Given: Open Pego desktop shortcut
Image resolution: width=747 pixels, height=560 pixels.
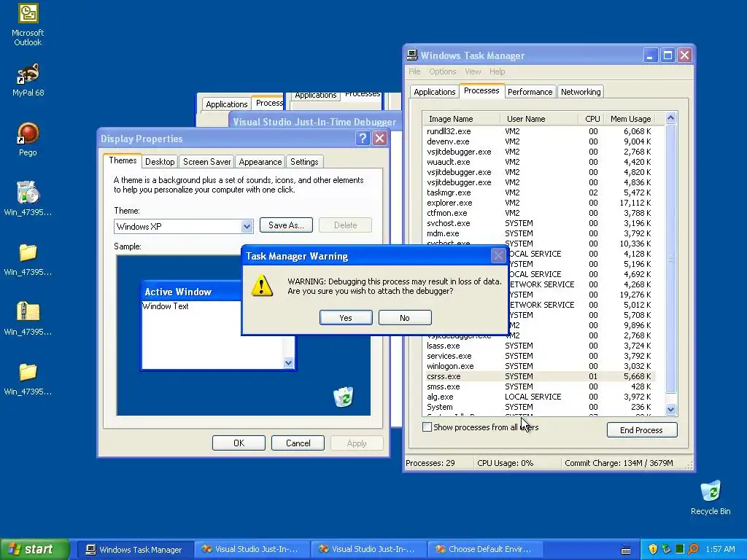Looking at the screenshot, I should point(28,139).
